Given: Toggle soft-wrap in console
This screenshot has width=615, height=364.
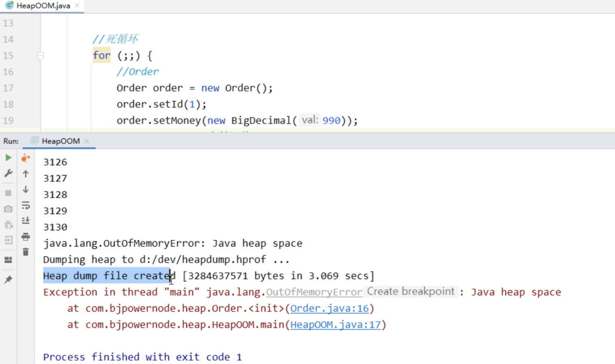Looking at the screenshot, I should pos(26,206).
